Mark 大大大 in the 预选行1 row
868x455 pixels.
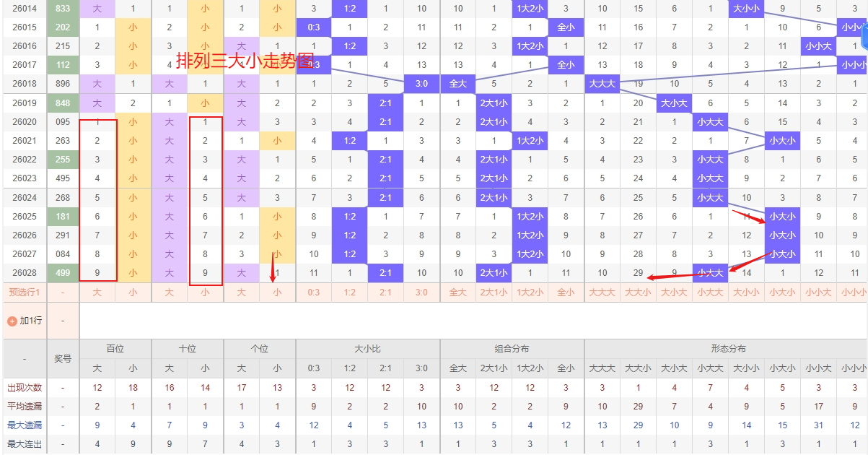click(x=602, y=292)
